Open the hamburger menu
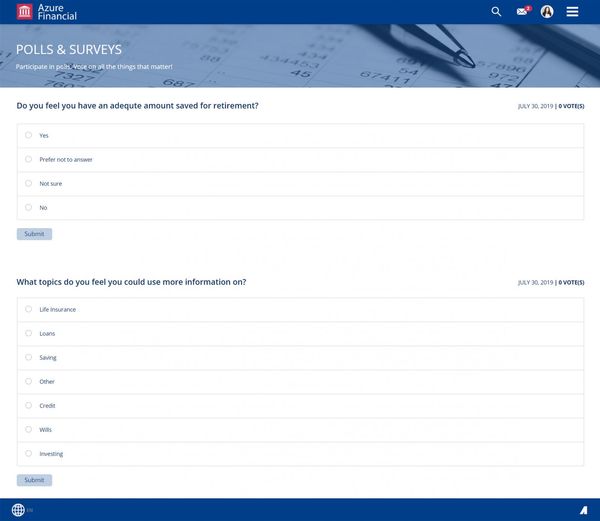 tap(572, 12)
